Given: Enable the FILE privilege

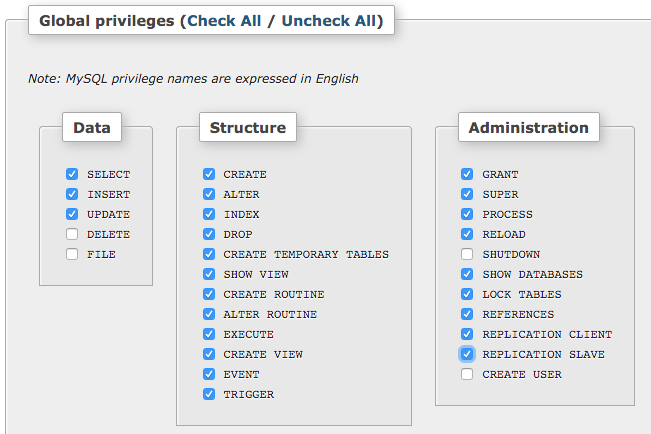Looking at the screenshot, I should [72, 254].
